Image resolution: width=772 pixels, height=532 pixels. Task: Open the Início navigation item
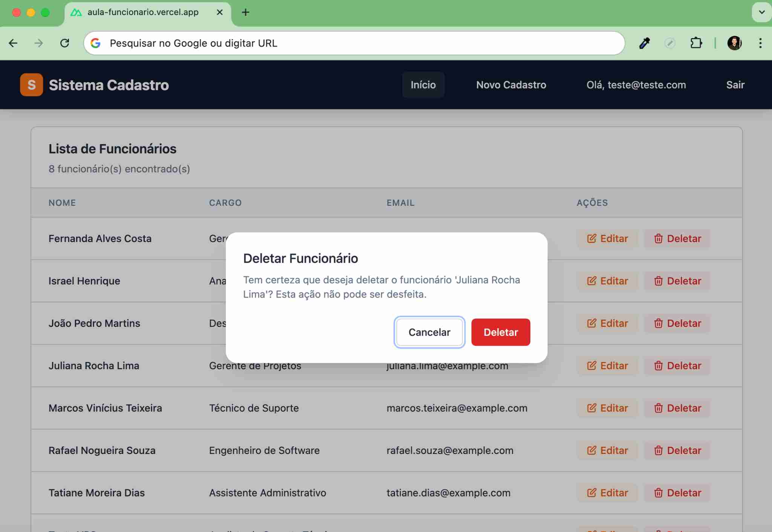[423, 85]
